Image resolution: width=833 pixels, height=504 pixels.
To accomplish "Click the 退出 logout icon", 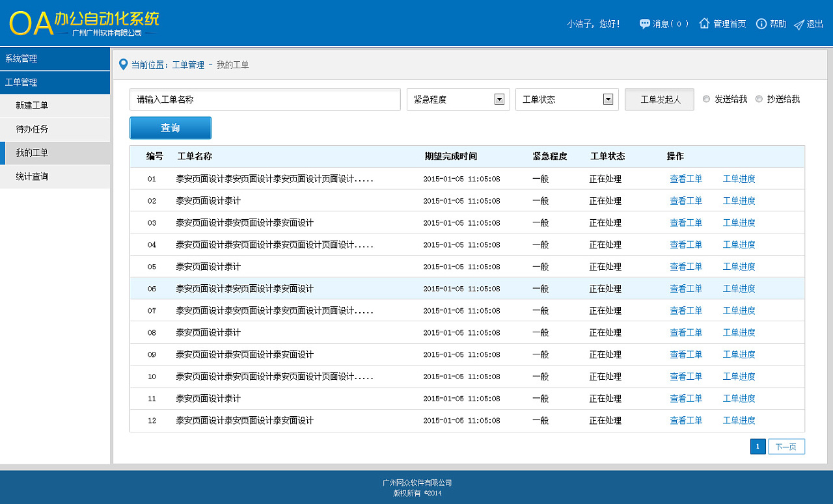I will [797, 23].
